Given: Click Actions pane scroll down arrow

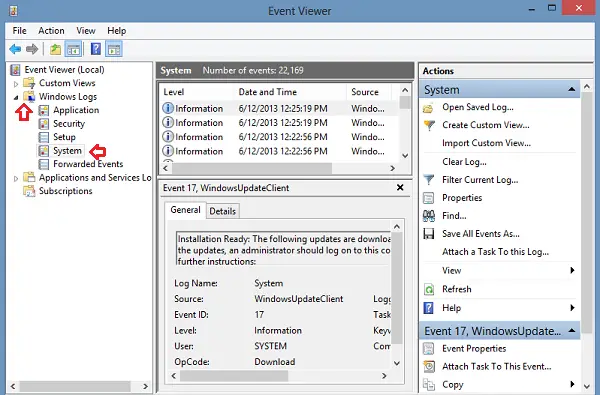Looking at the screenshot, I should pos(587,387).
